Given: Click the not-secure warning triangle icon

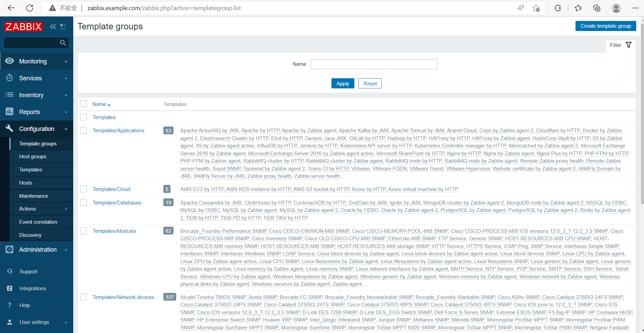Looking at the screenshot, I should pyautogui.click(x=52, y=8).
